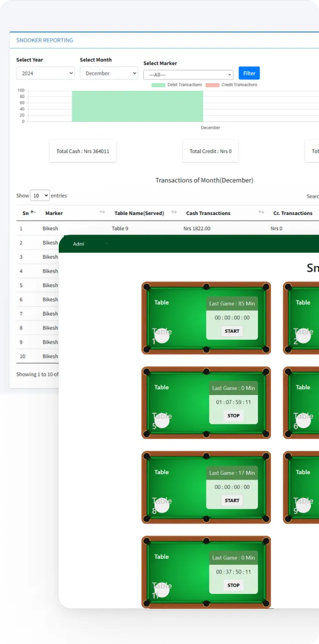
Task: Select the Total Credit : Nrs 0 card
Action: click(x=210, y=151)
